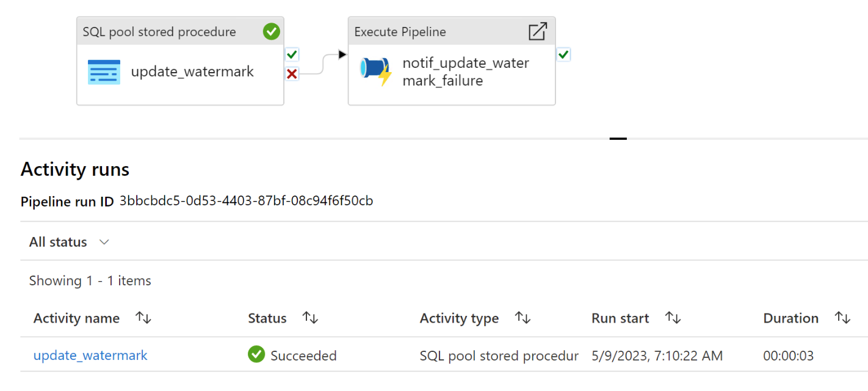Open the update_watermark activity run link
Image resolution: width=868 pixels, height=391 pixels.
coord(90,355)
